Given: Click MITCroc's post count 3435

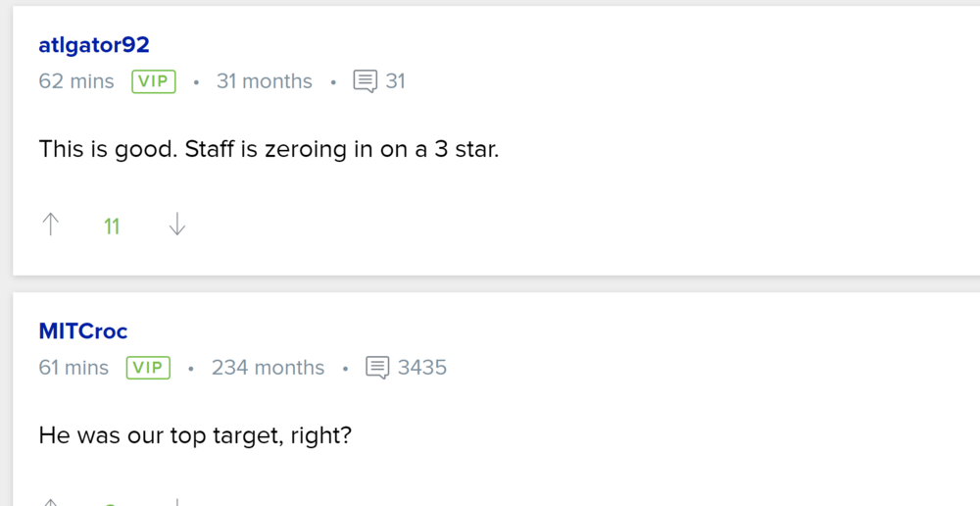Looking at the screenshot, I should [422, 368].
